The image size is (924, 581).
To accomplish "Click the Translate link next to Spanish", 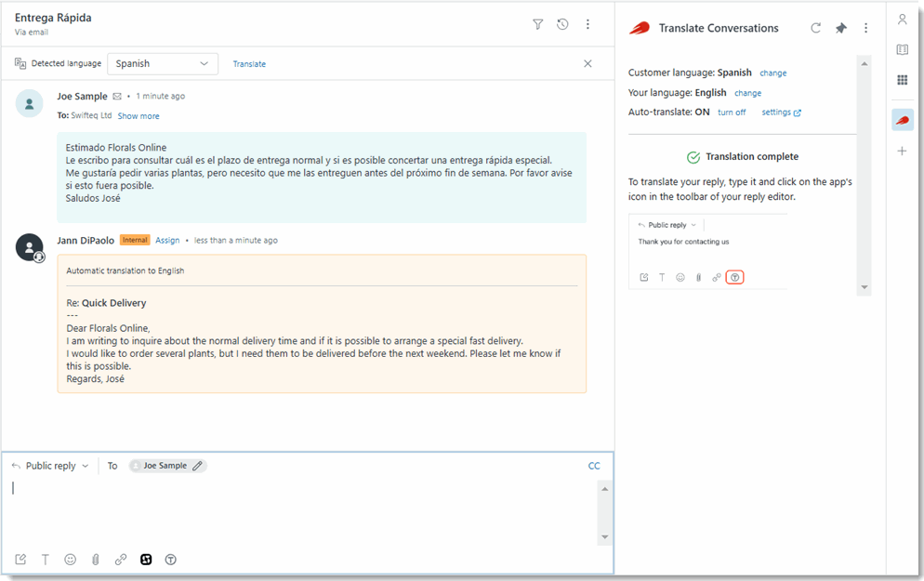I will (249, 63).
